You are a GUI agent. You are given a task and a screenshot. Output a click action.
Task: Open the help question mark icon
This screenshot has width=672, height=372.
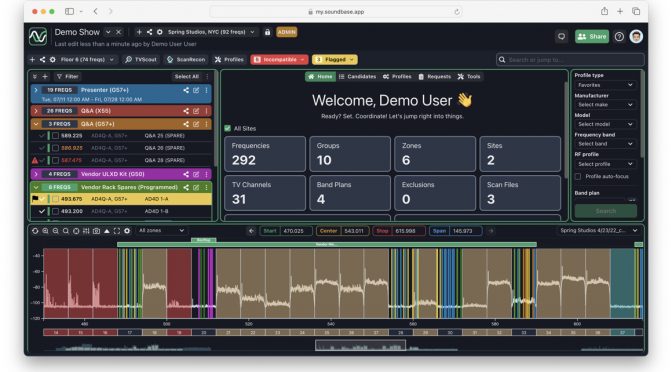(x=619, y=36)
